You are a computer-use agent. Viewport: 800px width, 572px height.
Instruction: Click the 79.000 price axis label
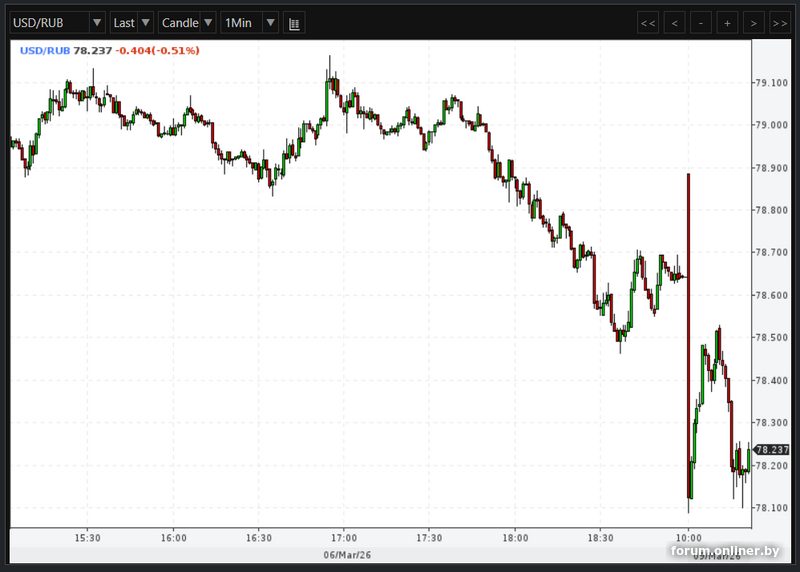[x=771, y=125]
